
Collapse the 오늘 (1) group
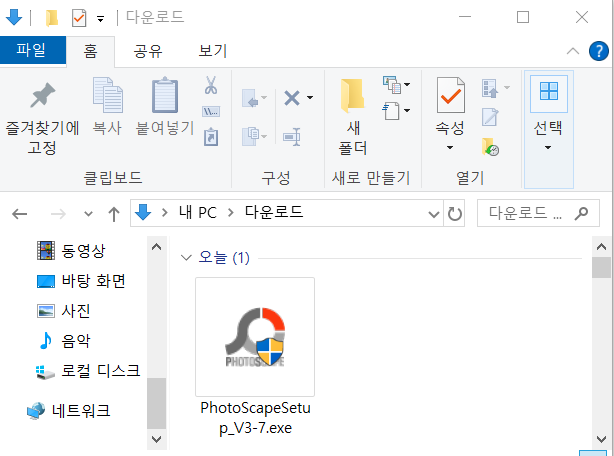tap(186, 258)
